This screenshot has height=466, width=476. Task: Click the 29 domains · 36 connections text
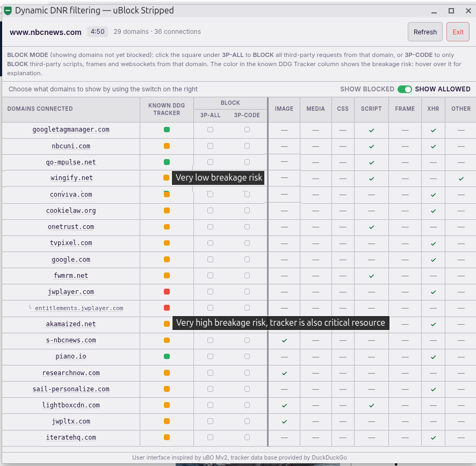[157, 32]
